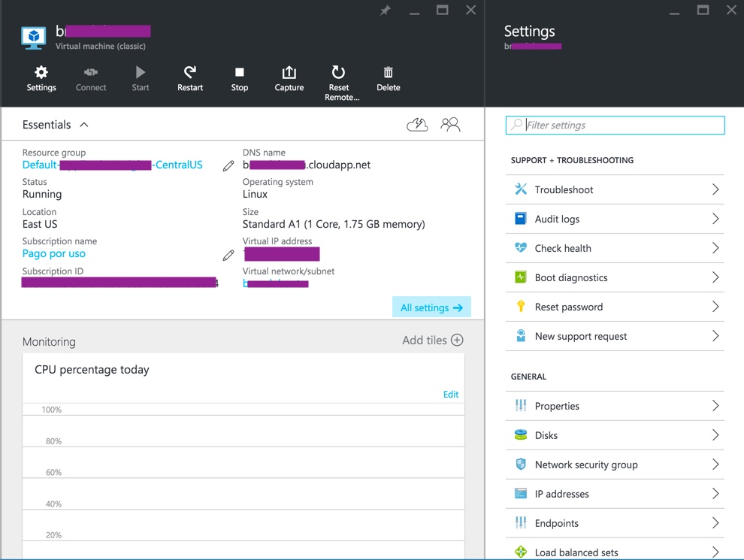Click the Capture image icon
This screenshot has width=744, height=560.
[x=289, y=73]
